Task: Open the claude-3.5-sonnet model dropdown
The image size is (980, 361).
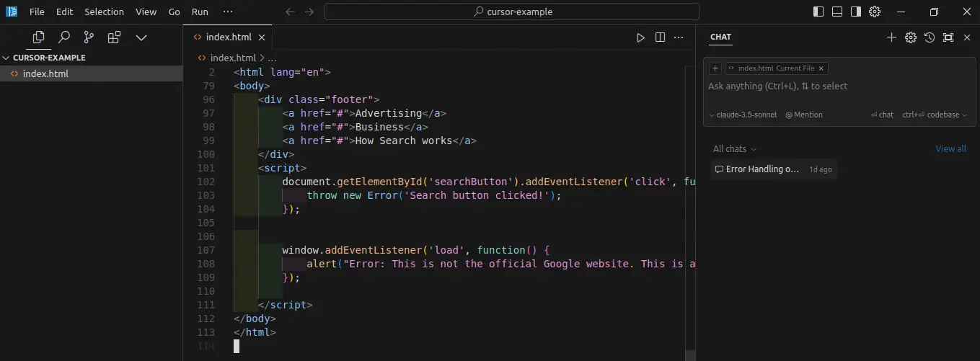Action: (x=743, y=115)
